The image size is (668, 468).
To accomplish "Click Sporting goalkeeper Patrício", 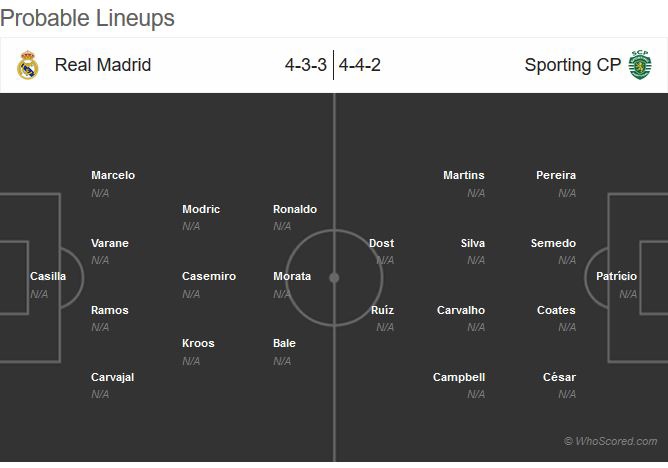I will (x=616, y=276).
